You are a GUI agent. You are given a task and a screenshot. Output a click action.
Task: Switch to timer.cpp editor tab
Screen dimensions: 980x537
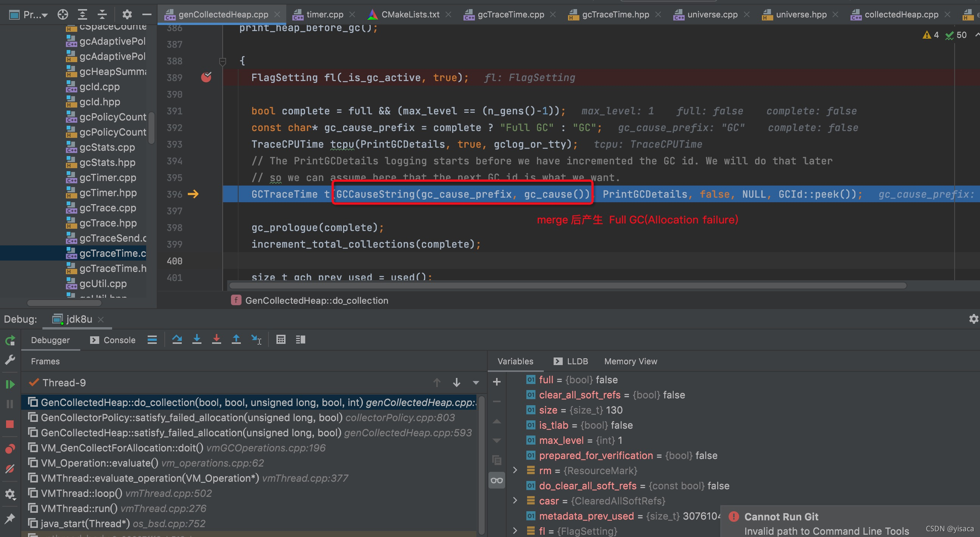click(325, 14)
